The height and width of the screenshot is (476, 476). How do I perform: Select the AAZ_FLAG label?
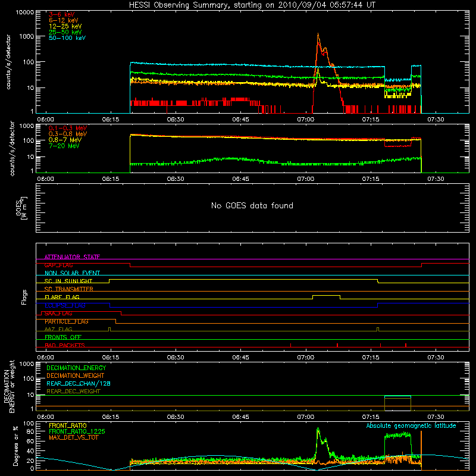[58, 329]
